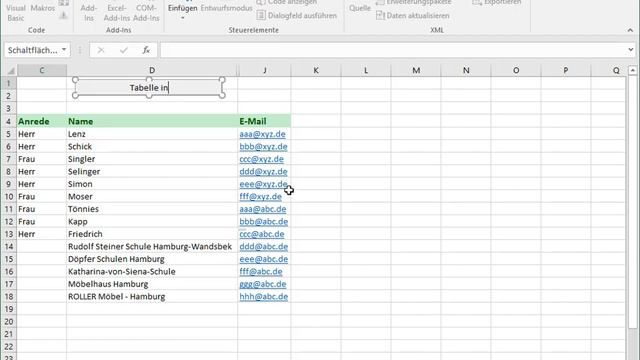Click the Quelle XML button
The width and height of the screenshot is (640, 360).
[x=360, y=8]
